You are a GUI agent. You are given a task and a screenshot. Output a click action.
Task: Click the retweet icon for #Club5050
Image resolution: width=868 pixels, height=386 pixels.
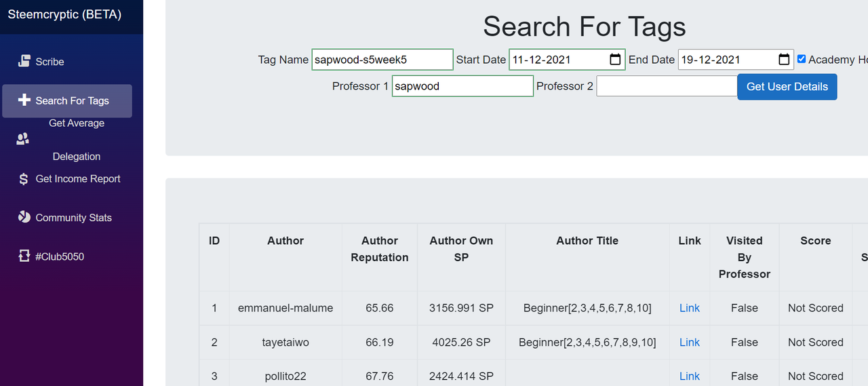pyautogui.click(x=24, y=256)
